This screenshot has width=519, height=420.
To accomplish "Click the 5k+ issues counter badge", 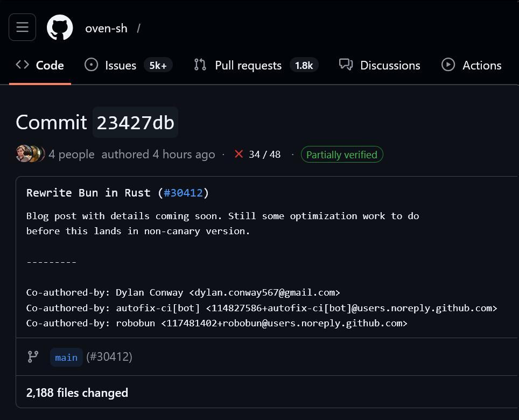I will [x=158, y=65].
